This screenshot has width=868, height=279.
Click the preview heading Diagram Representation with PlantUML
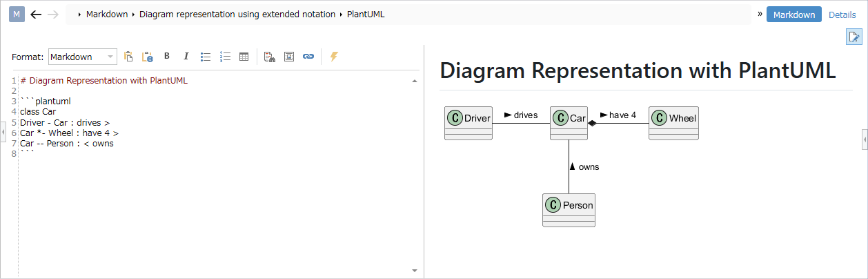click(x=638, y=70)
